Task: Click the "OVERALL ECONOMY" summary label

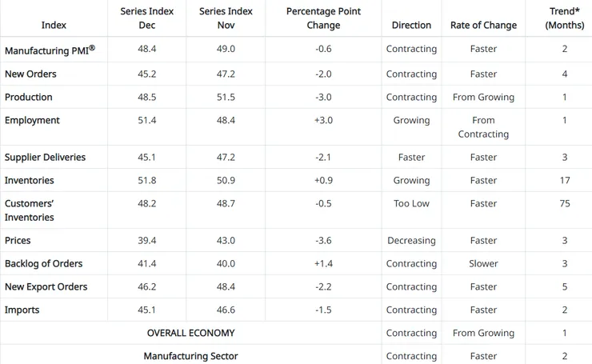Action: (x=190, y=333)
